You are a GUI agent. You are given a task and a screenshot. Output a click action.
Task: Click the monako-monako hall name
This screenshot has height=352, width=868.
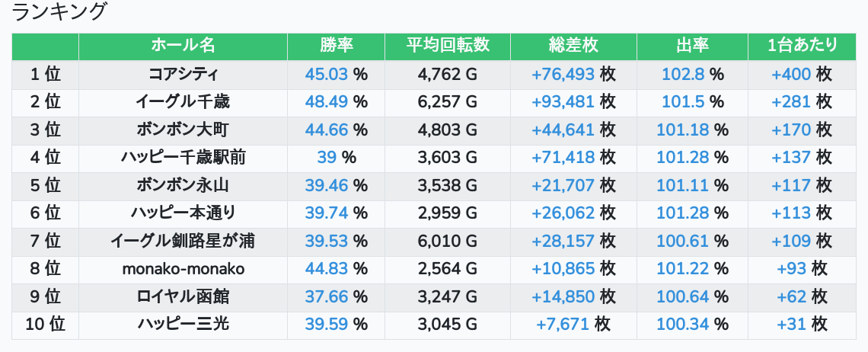(183, 269)
